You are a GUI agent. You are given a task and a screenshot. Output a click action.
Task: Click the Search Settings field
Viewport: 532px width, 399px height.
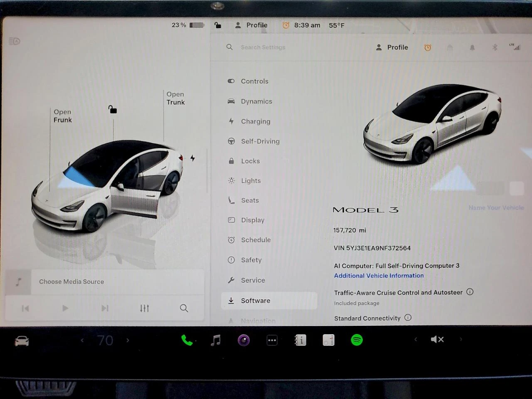[263, 47]
